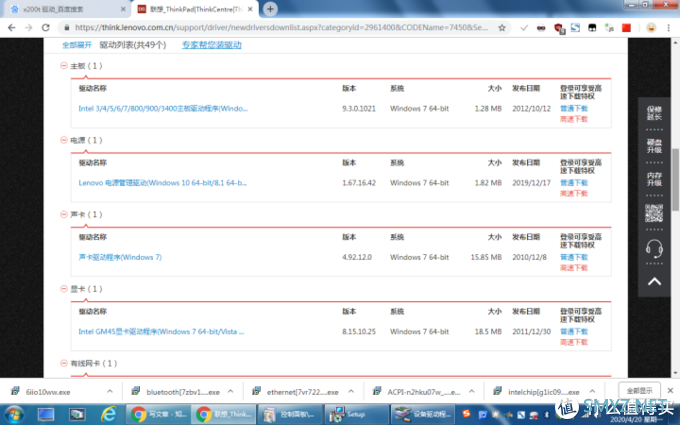Open options arrow for intelchip download
Viewport: 680px width, 425px height.
[592, 392]
